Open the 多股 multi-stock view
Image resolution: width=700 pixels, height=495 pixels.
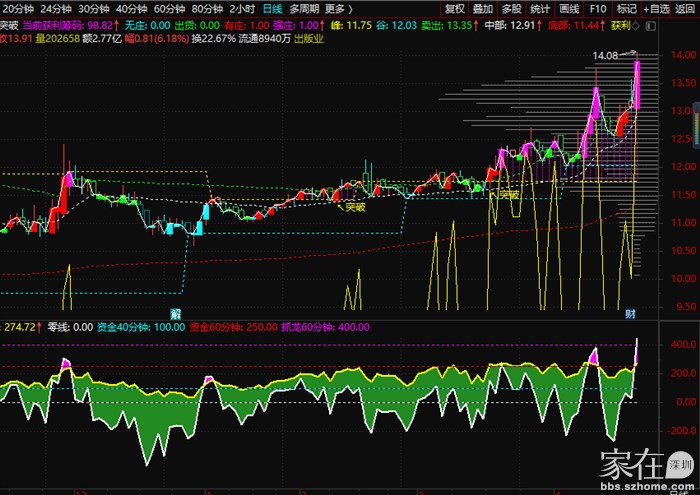coord(510,7)
